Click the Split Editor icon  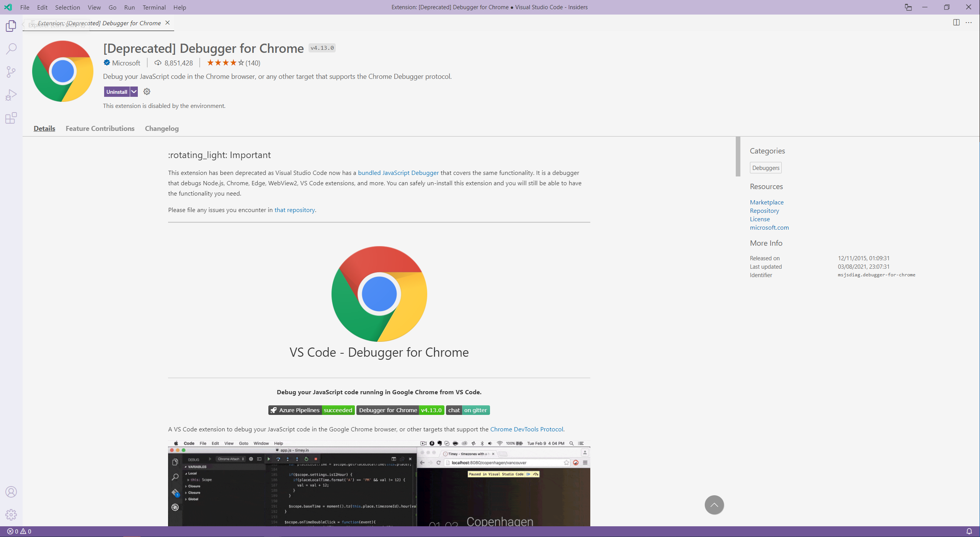pos(956,23)
